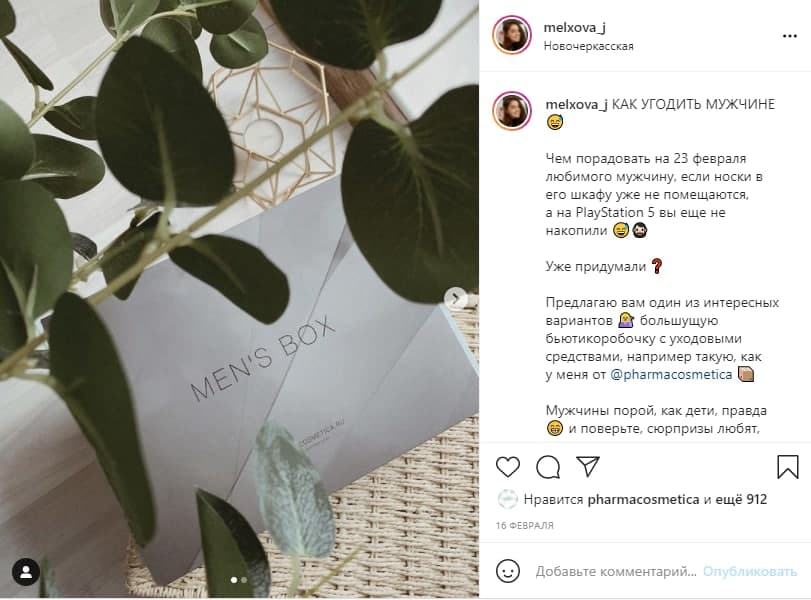Show tagged people icon on photo
Screen dimensions: 811x600
(26, 572)
